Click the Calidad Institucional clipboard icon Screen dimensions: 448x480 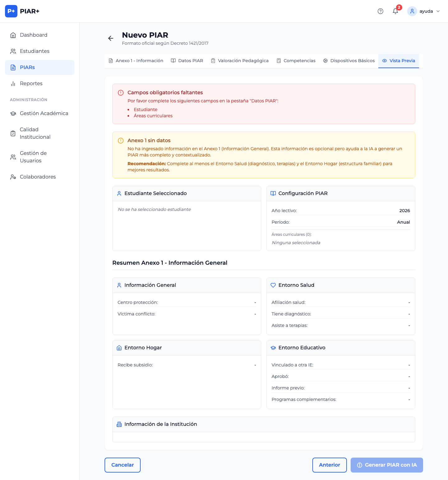[13, 133]
